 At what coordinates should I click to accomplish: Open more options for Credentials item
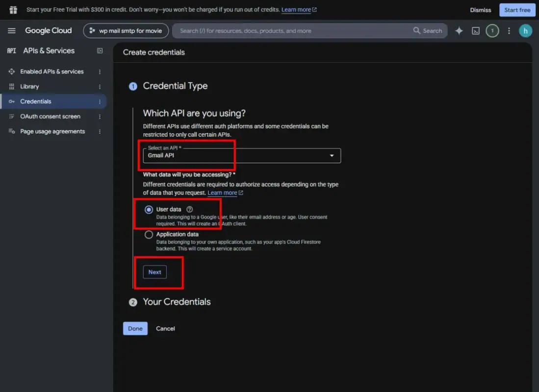click(x=100, y=102)
